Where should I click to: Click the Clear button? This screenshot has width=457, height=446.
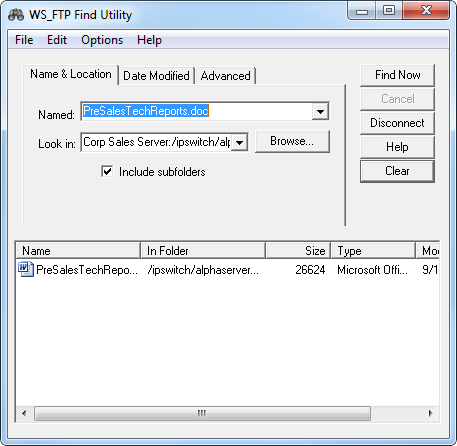(x=397, y=171)
